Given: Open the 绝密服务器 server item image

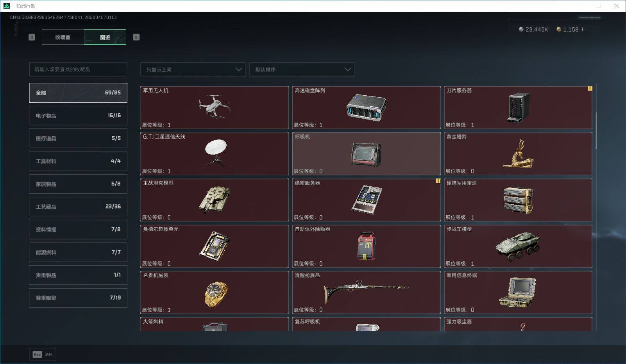Looking at the screenshot, I should click(367, 200).
